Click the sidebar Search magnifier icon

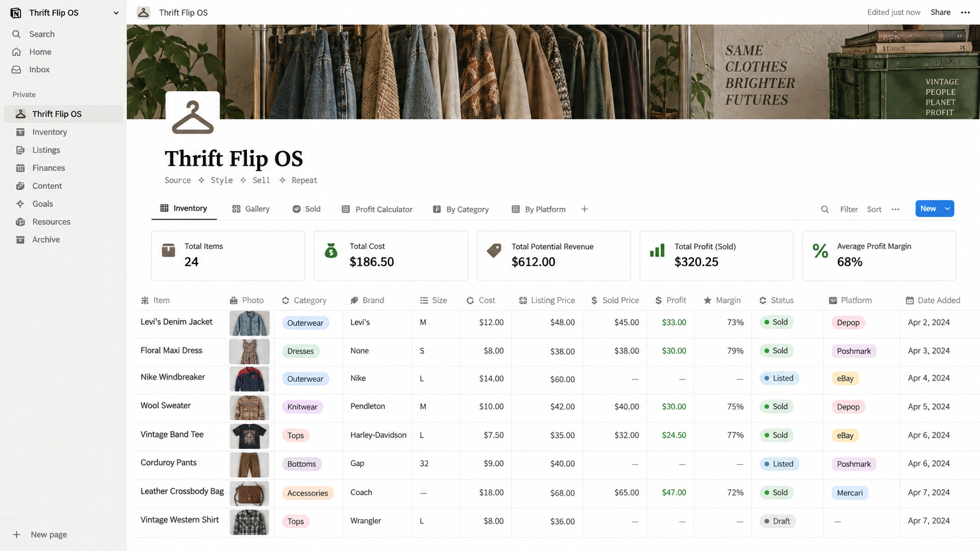pyautogui.click(x=17, y=34)
